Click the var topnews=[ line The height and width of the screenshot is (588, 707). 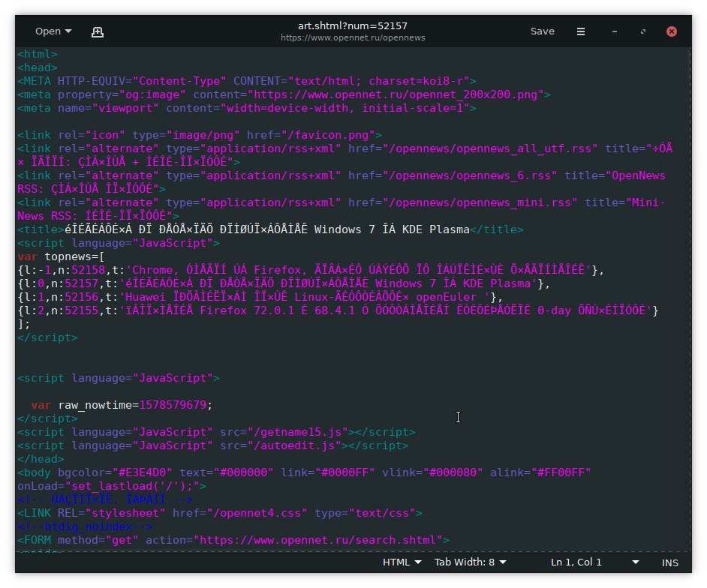[x=61, y=256]
